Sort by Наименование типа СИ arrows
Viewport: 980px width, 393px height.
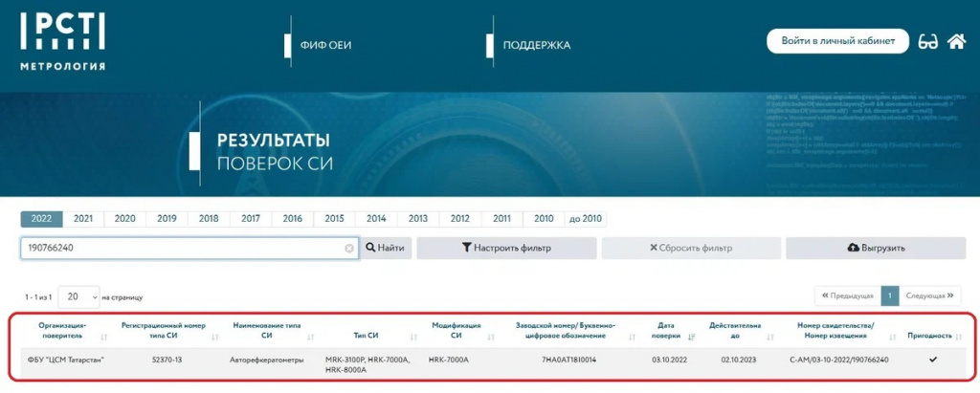coord(311,337)
